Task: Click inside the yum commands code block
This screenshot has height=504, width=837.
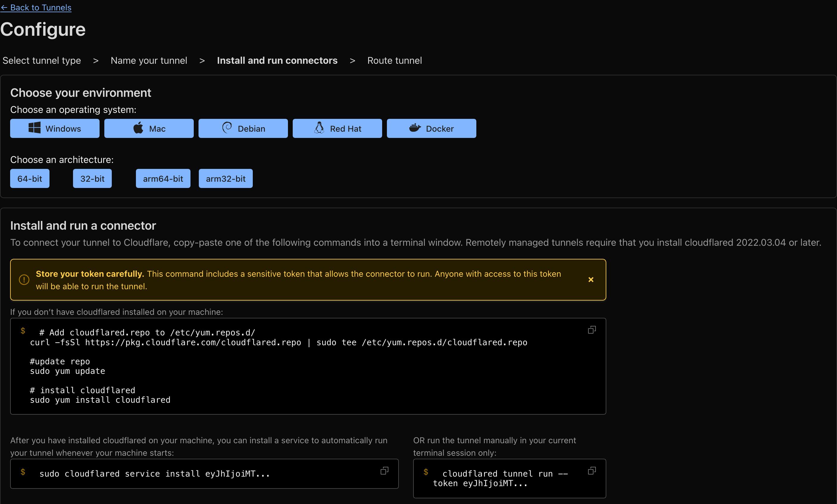Action: (x=238, y=367)
